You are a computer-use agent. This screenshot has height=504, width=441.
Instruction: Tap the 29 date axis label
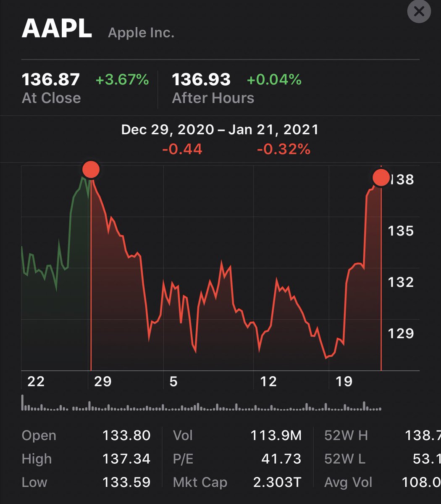click(102, 381)
